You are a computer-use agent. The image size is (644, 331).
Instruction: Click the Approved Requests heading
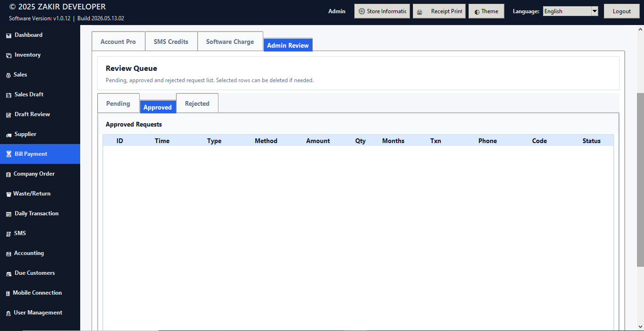134,125
